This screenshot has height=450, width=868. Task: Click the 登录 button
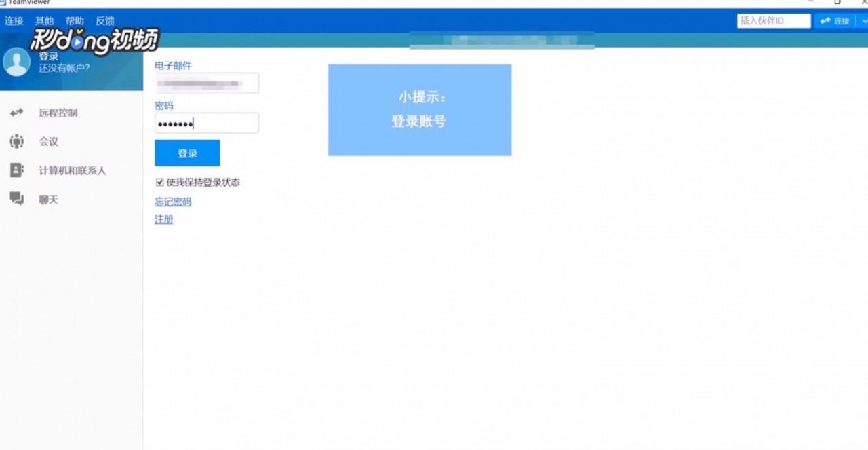pyautogui.click(x=187, y=153)
